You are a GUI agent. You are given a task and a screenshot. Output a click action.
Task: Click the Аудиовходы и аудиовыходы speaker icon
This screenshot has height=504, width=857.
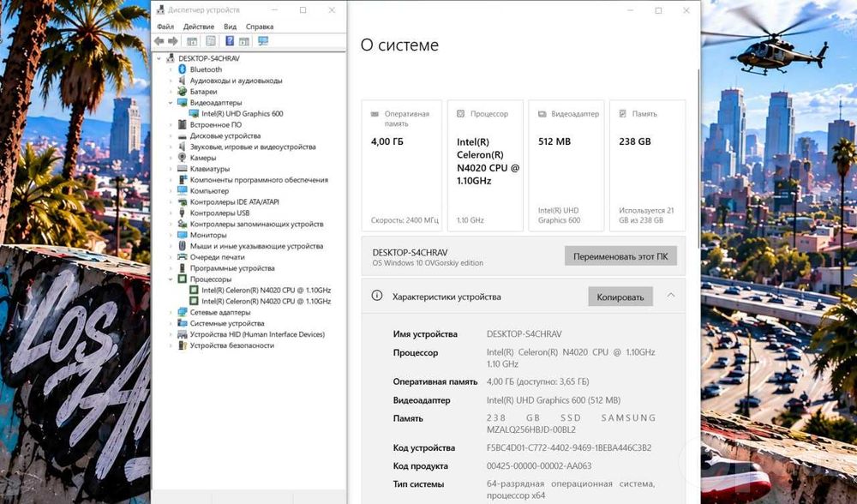[183, 81]
